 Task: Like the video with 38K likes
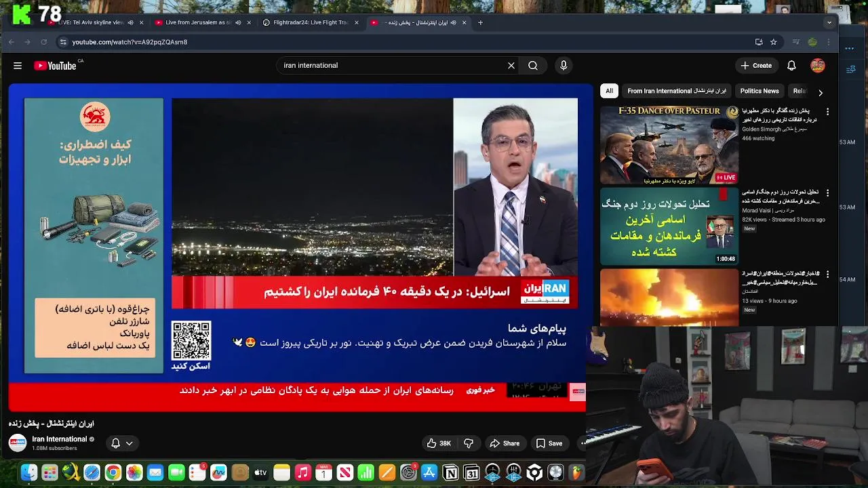point(439,443)
